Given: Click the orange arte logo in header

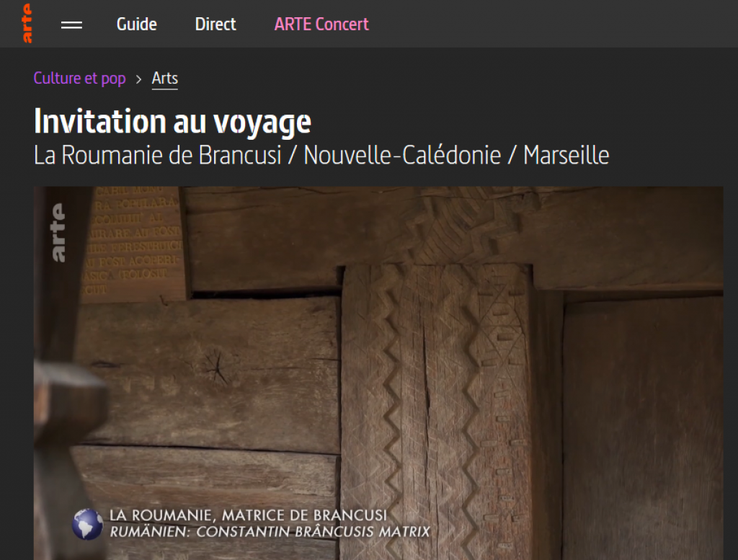Looking at the screenshot, I should point(27,24).
